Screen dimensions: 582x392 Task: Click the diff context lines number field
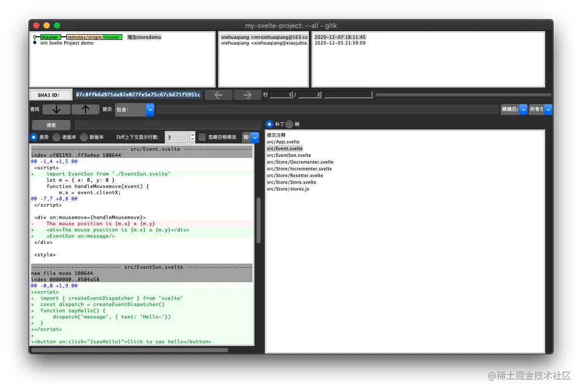click(177, 137)
